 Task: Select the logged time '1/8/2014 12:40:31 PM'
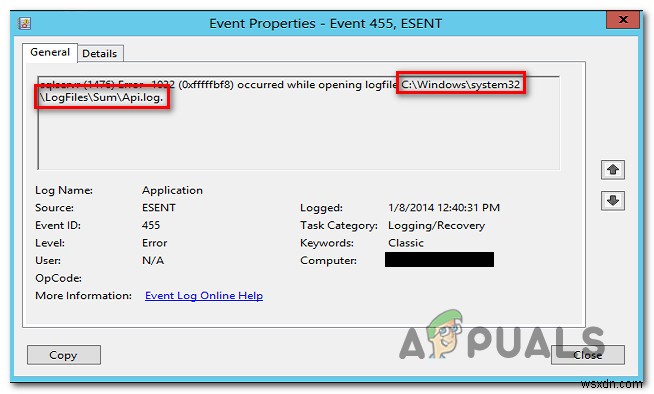coord(444,208)
